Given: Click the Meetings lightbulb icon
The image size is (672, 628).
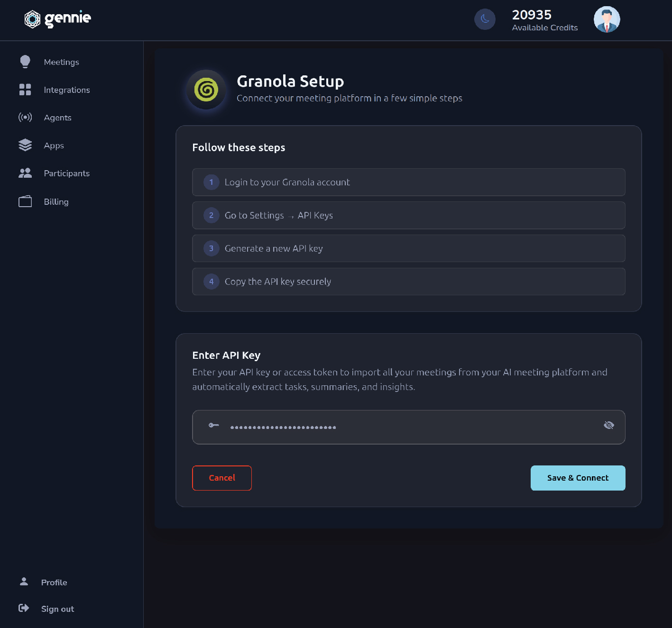Looking at the screenshot, I should click(25, 62).
